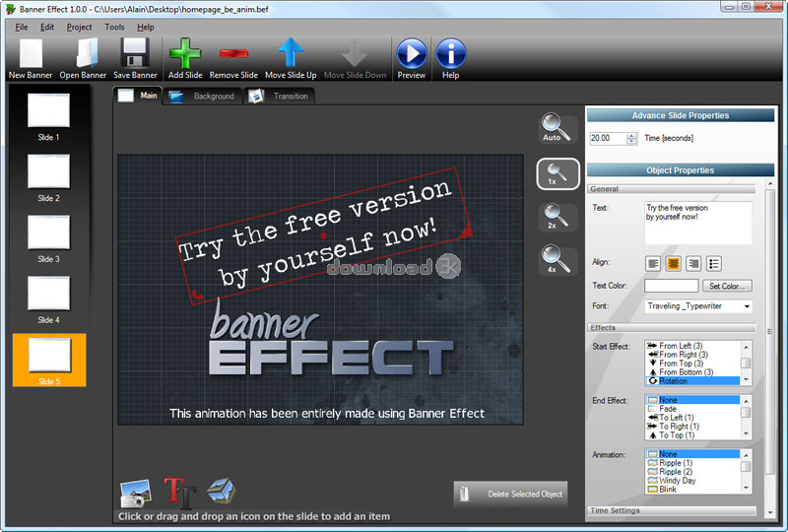The width and height of the screenshot is (788, 532).
Task: Click the Save Banner floppy disk icon
Action: point(135,55)
